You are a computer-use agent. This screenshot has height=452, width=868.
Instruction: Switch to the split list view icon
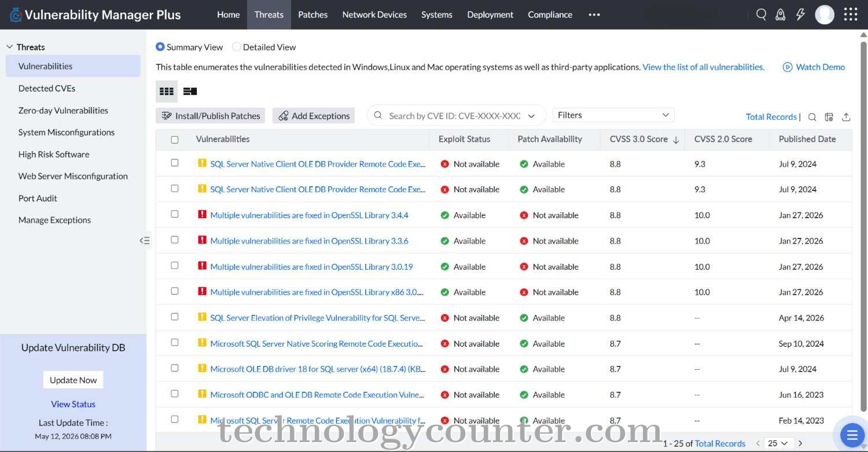[x=190, y=91]
